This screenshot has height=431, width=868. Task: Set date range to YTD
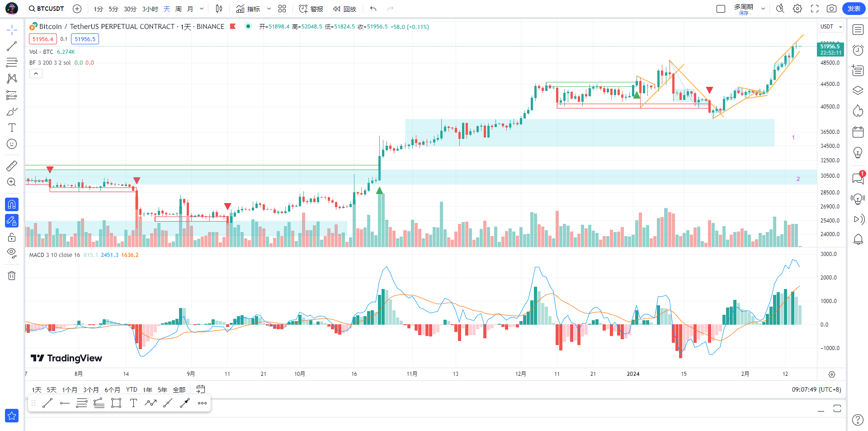point(132,389)
